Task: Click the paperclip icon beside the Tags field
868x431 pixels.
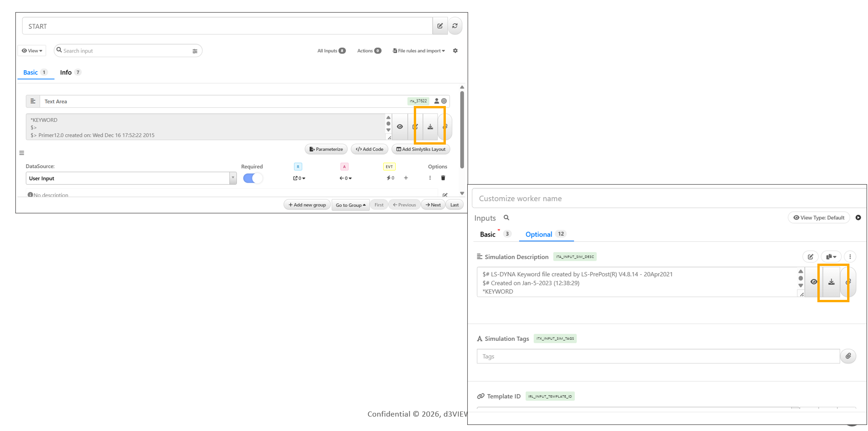Action: pos(848,356)
